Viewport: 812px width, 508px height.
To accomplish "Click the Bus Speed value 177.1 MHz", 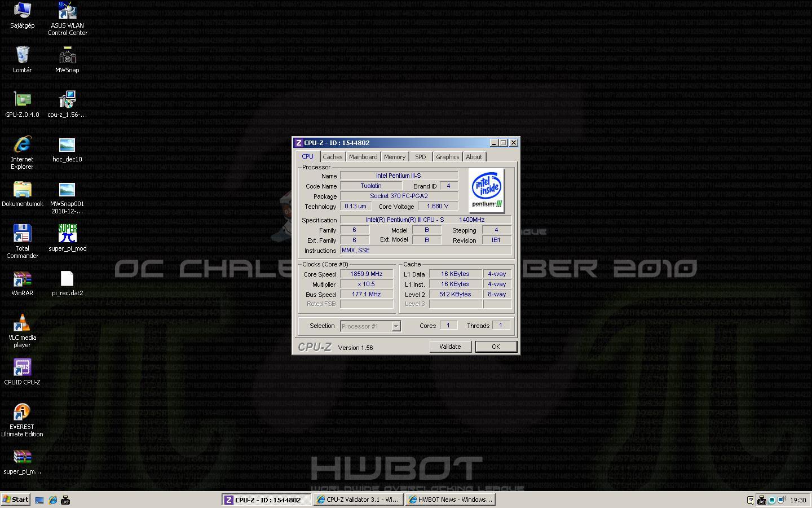I will 367,294.
